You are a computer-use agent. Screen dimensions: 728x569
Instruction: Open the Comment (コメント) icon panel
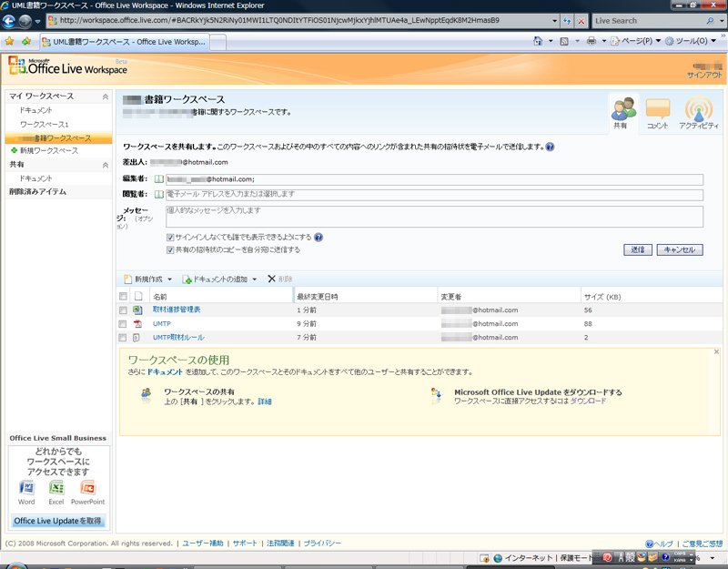[x=657, y=112]
